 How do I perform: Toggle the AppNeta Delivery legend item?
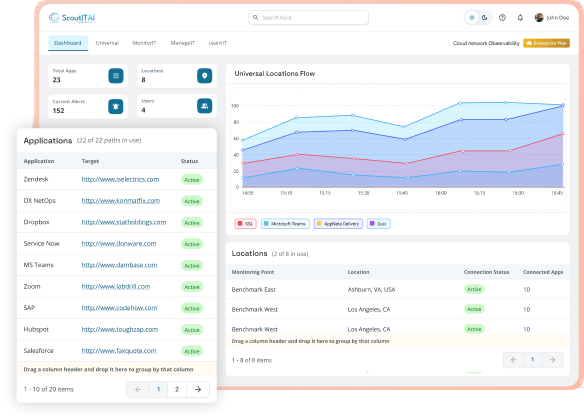(x=338, y=223)
